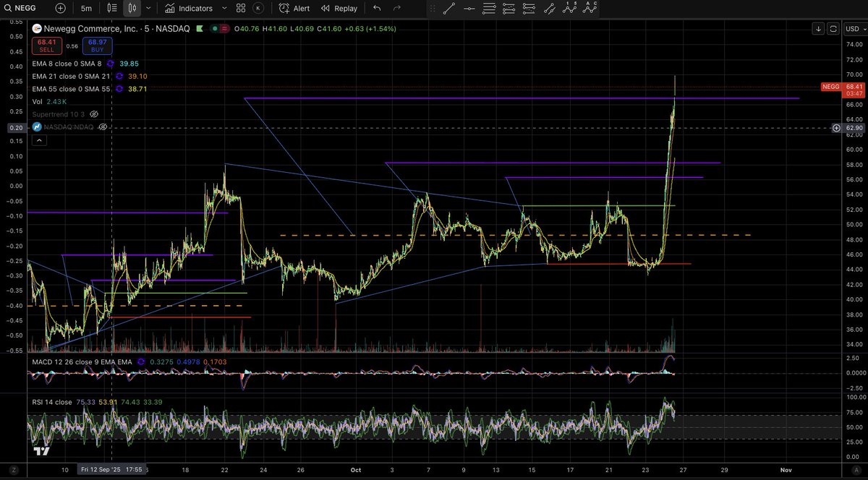868x480 pixels.
Task: Change the 5m chart interval
Action: pos(86,9)
